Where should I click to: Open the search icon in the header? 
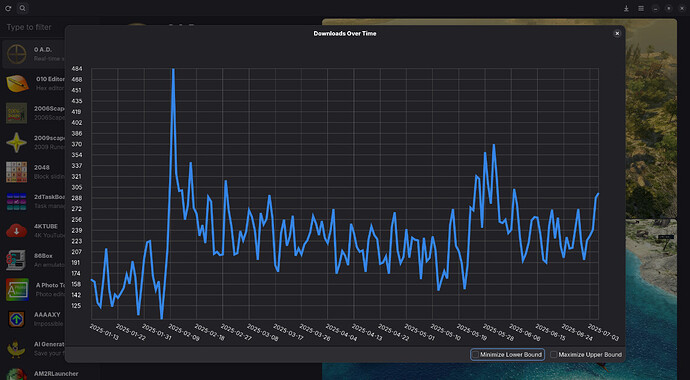pos(23,8)
